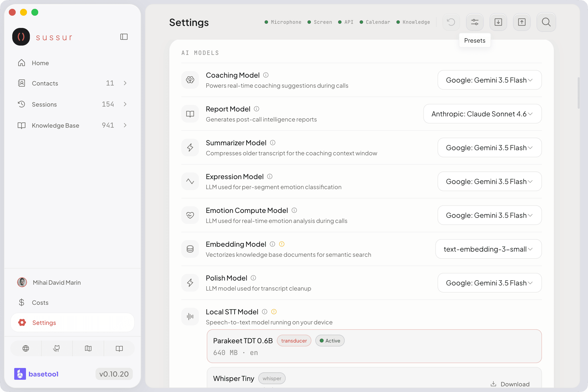Click info icon next to Polish Model
The width and height of the screenshot is (588, 392).
tap(253, 278)
